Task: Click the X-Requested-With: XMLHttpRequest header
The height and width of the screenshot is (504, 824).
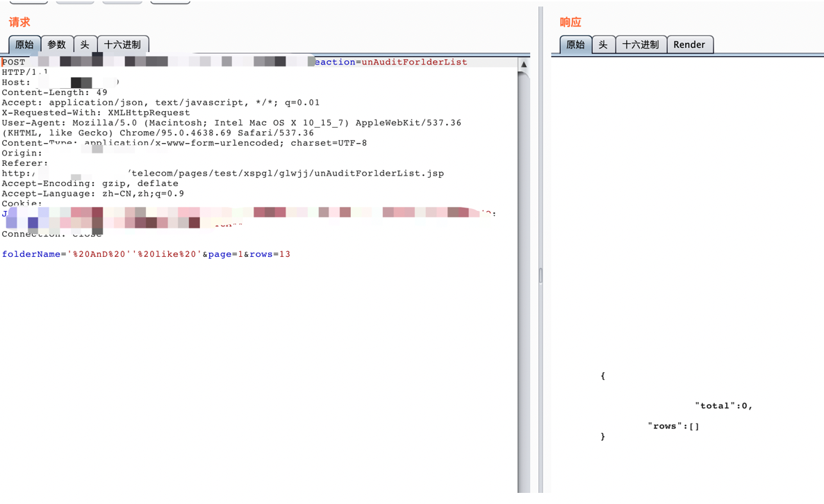Action: pyautogui.click(x=96, y=113)
